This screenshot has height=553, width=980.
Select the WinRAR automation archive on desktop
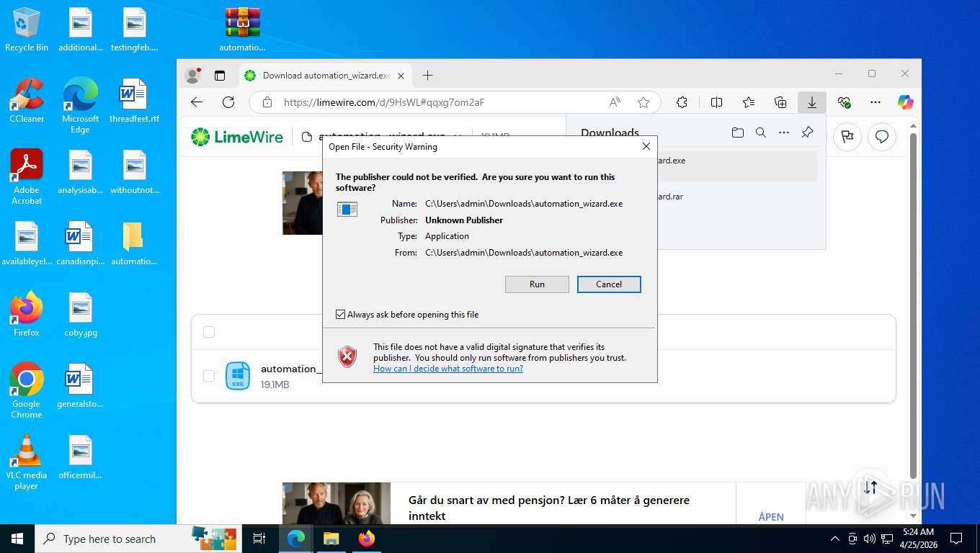coord(242,30)
